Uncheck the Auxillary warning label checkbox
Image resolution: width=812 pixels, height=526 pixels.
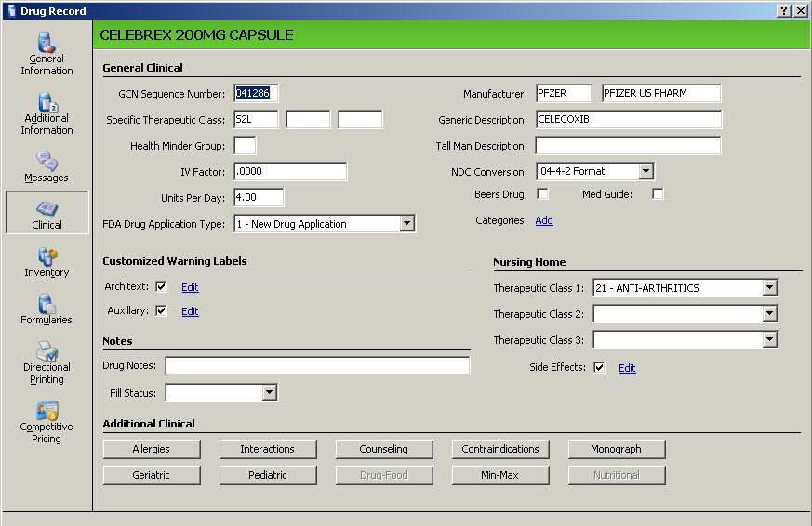click(x=161, y=310)
